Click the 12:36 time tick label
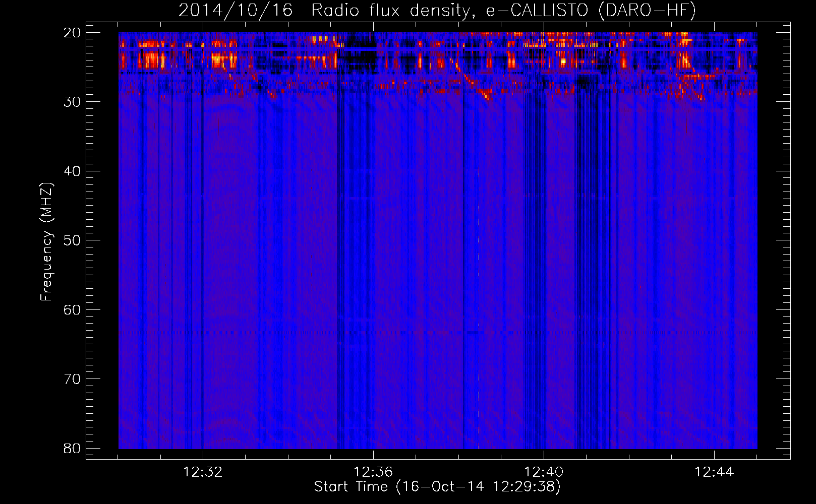The image size is (816, 504). pos(373,472)
